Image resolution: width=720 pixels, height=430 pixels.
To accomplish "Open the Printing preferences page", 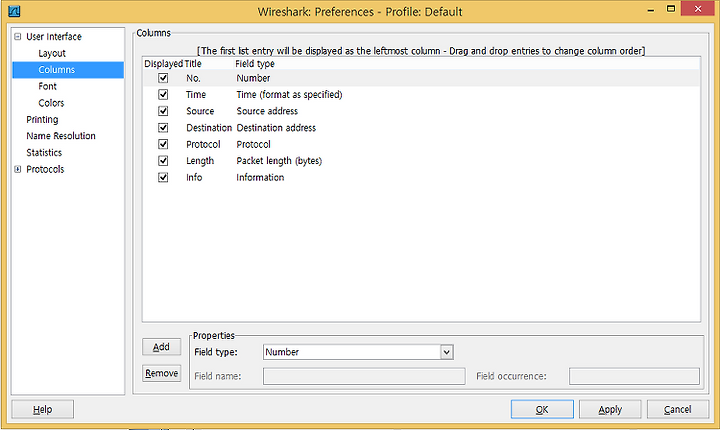I will pyautogui.click(x=42, y=119).
